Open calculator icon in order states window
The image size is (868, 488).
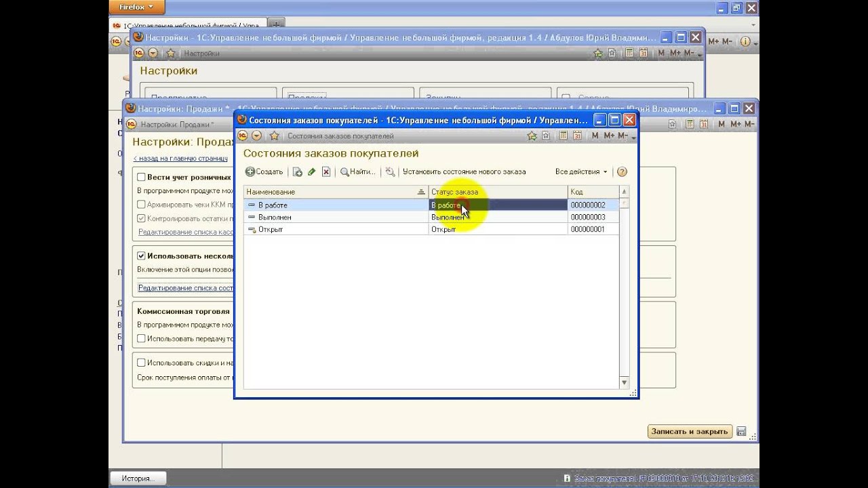[564, 136]
